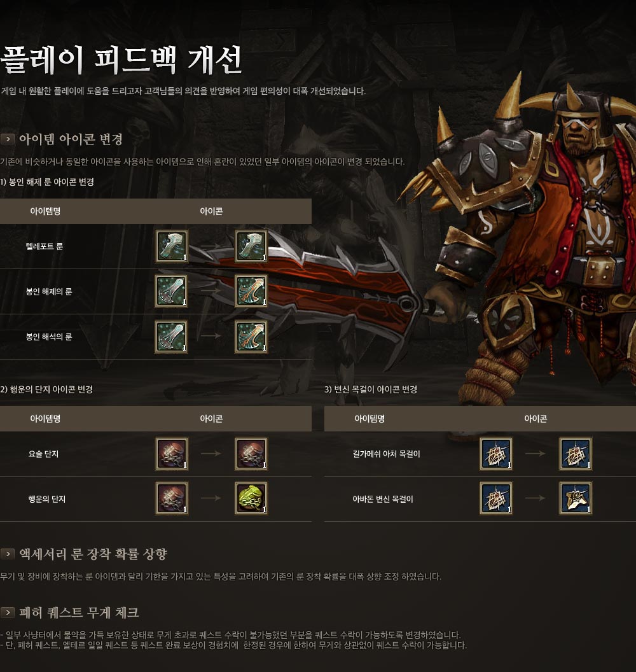Click the new 봉인 해석의 룬 icon
This screenshot has width=636, height=672.
(251, 337)
